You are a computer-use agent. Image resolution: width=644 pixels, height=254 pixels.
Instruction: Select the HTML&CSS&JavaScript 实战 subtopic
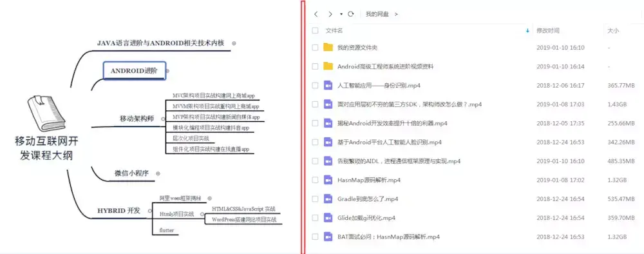click(x=243, y=209)
